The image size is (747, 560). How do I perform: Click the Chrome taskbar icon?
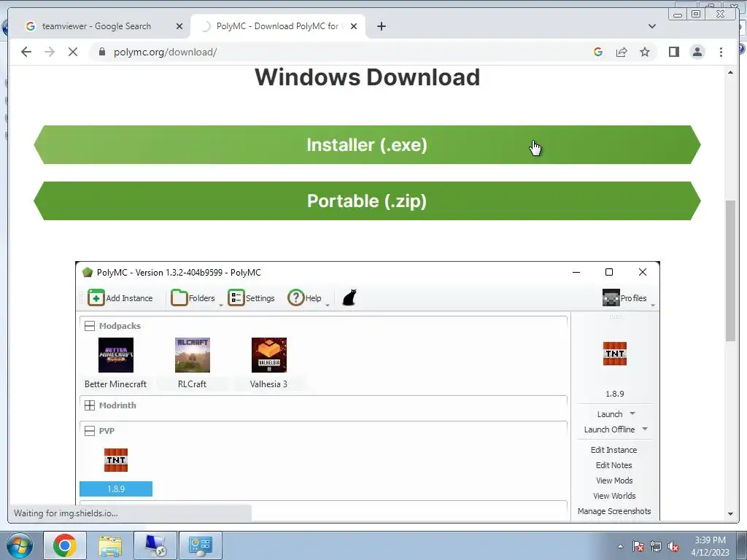pos(65,545)
